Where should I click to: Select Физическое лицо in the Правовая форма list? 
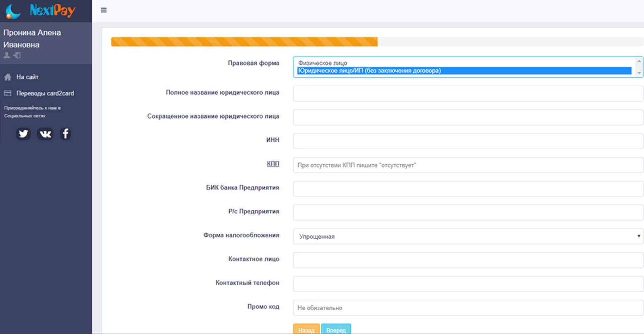tap(322, 63)
